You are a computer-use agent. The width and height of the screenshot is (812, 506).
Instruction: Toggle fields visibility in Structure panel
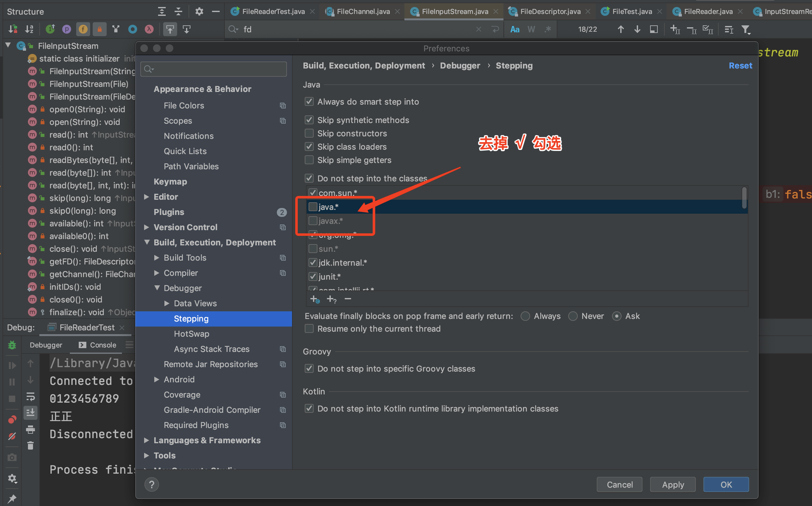pyautogui.click(x=83, y=29)
